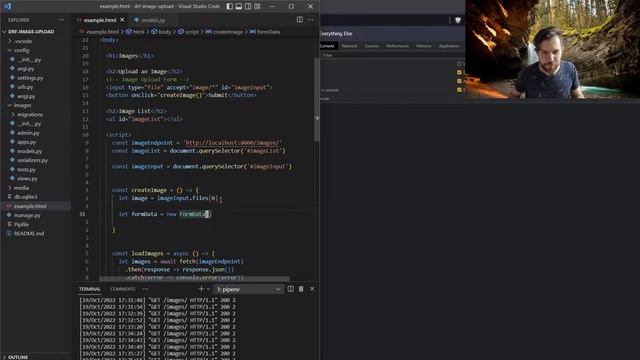Open apps.py in the explorer

click(27, 142)
